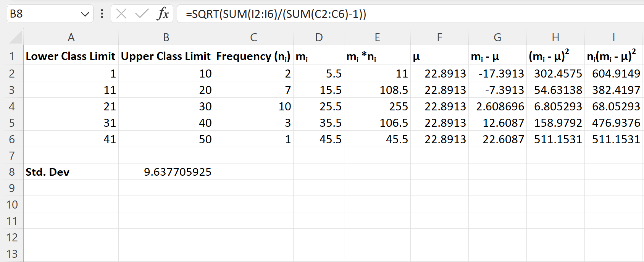Click the upper limit cell with value 20
The width and height of the screenshot is (644, 262).
(166, 90)
